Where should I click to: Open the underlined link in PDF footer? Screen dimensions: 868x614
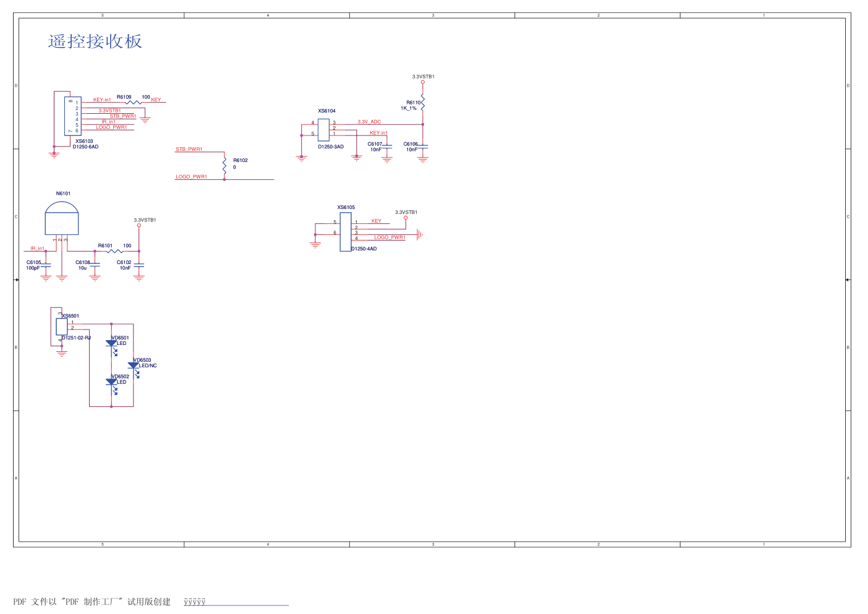[x=195, y=602]
